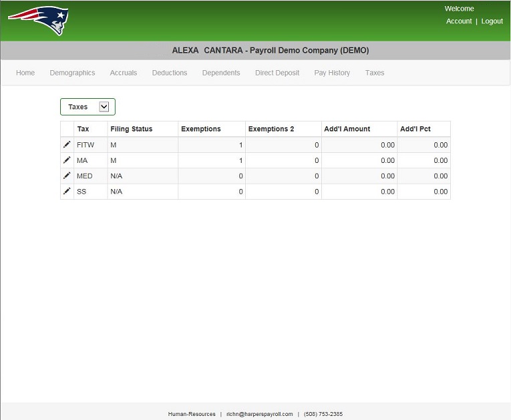Click the pencil edit icon for FITW
The height and width of the screenshot is (420, 511).
tap(67, 144)
